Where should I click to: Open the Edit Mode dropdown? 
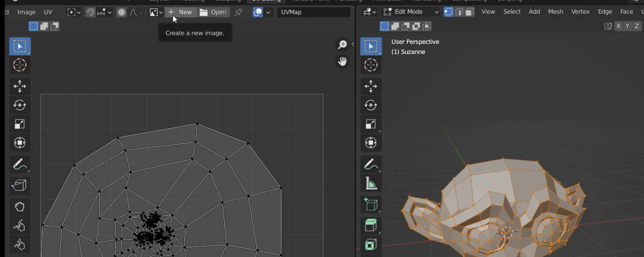tap(411, 12)
